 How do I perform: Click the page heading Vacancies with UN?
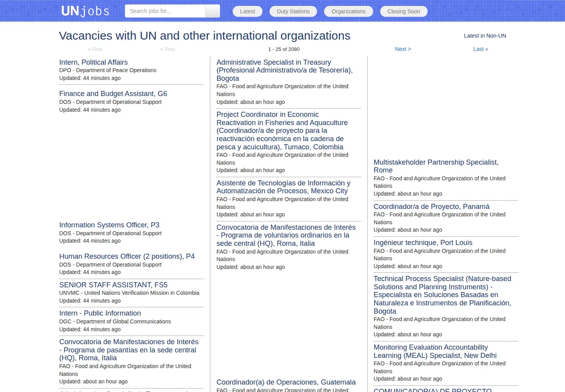tap(204, 36)
